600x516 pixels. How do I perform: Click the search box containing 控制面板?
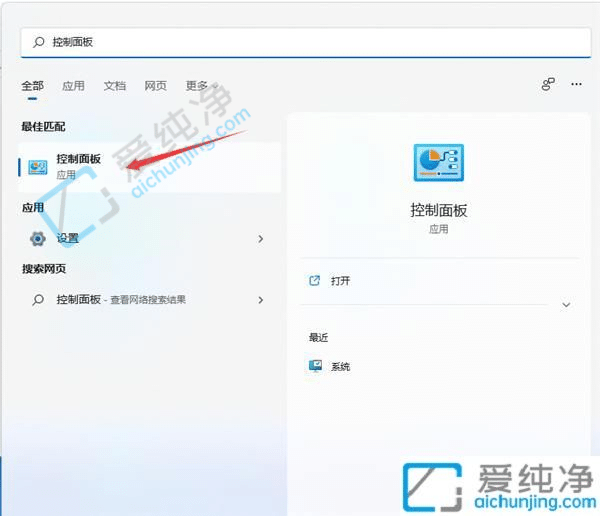(x=306, y=42)
